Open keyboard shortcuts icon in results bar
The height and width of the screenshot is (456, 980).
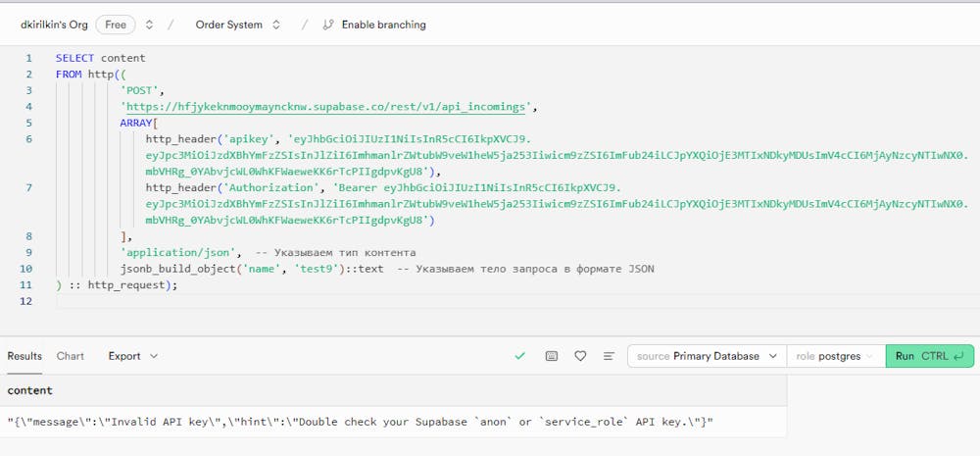pyautogui.click(x=551, y=356)
